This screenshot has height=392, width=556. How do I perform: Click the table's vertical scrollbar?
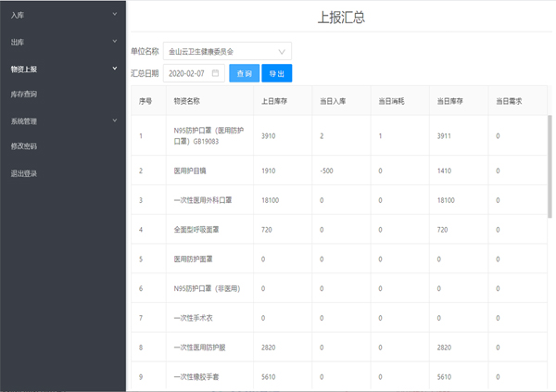click(550, 167)
